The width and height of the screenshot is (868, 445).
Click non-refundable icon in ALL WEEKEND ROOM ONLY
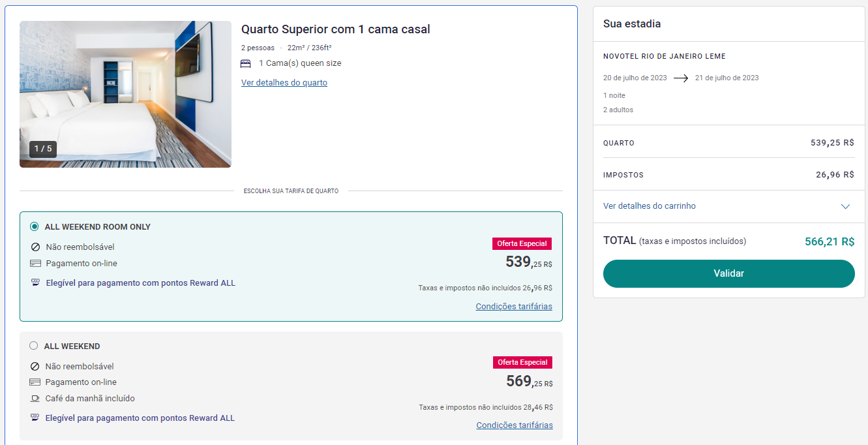tap(35, 247)
